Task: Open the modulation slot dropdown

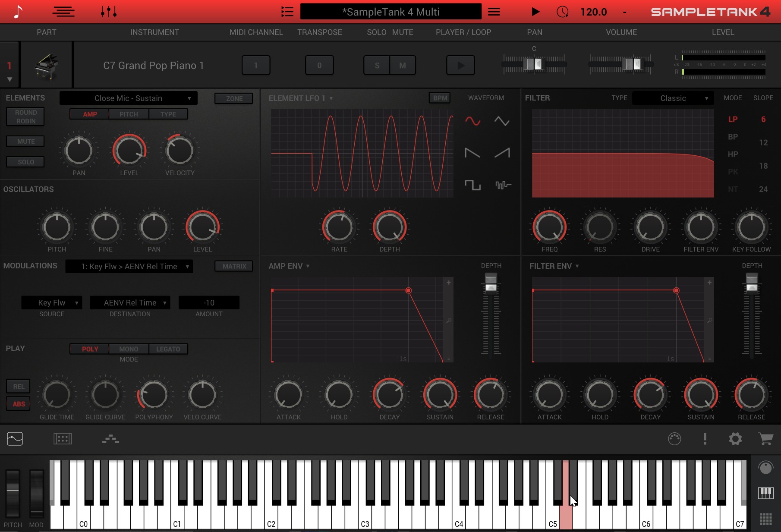Action: coord(129,267)
